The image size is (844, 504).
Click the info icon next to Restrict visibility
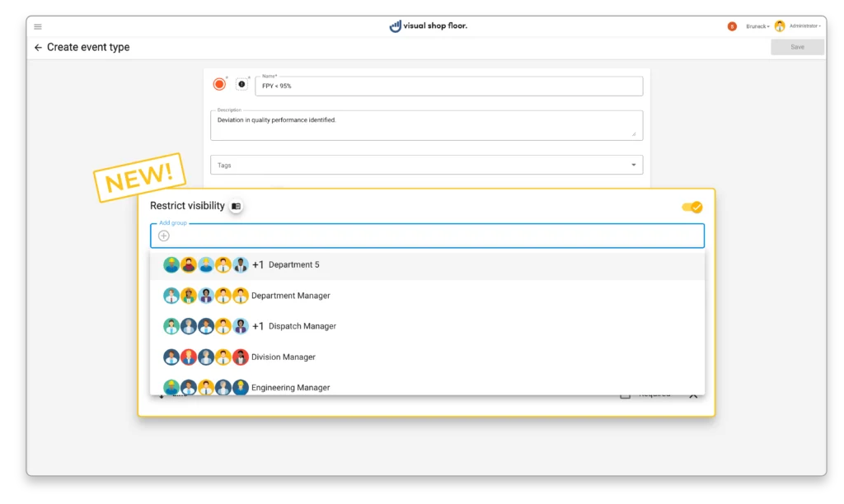click(x=236, y=206)
